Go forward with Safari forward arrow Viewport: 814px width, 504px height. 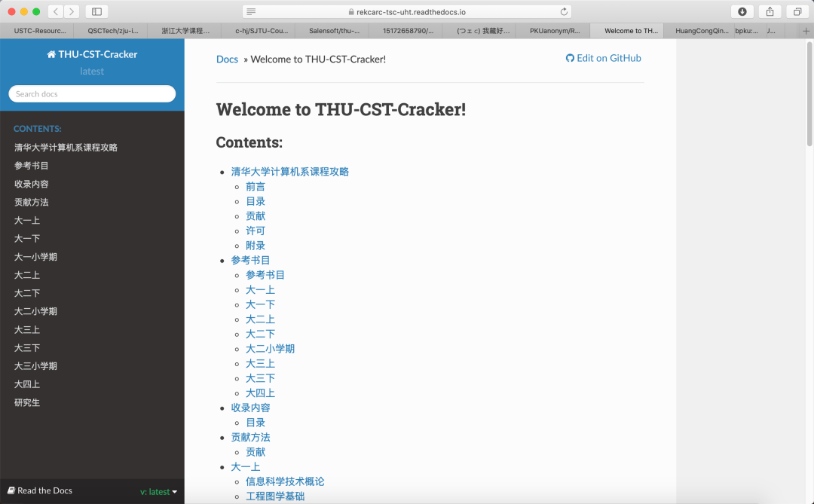pyautogui.click(x=72, y=11)
